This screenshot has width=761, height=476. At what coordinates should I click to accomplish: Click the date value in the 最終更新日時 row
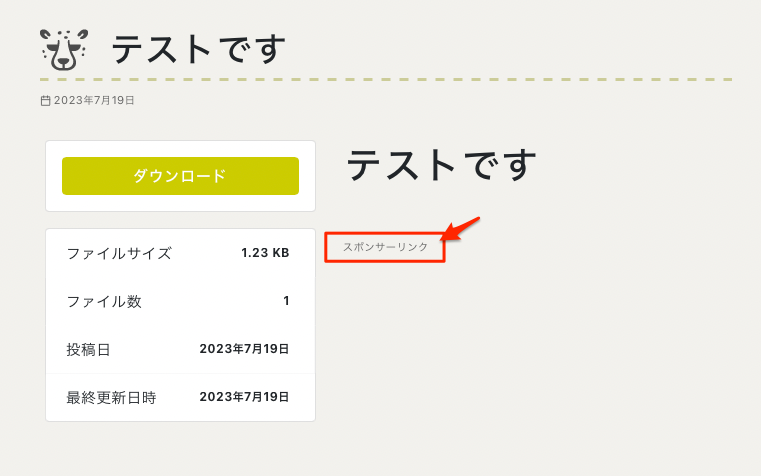click(x=244, y=397)
